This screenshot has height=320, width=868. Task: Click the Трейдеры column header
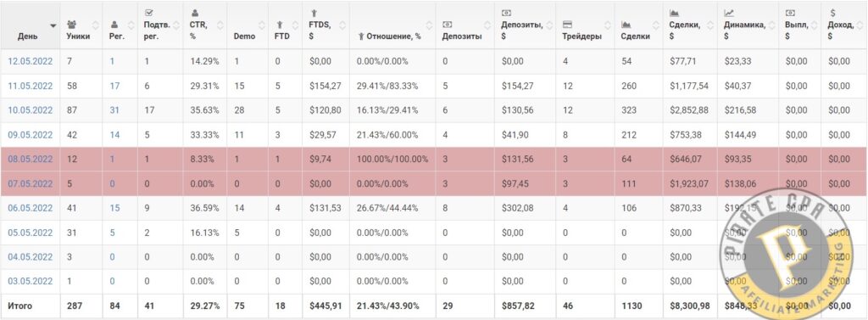581,36
